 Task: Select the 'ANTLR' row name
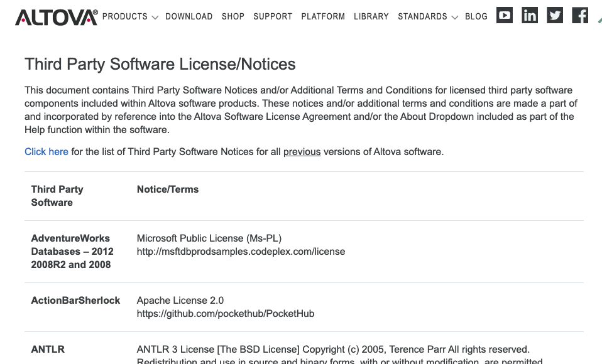48,350
